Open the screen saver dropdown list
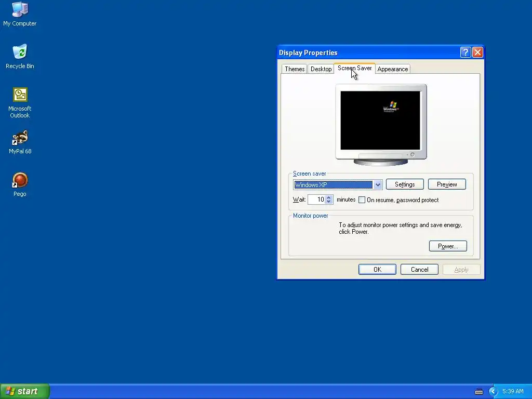Viewport: 532px width, 399px height. coord(378,184)
